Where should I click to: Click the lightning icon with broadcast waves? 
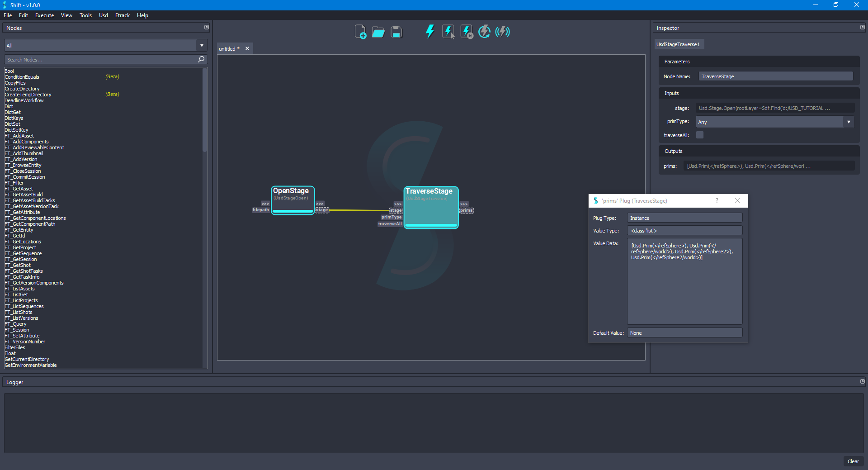click(502, 32)
